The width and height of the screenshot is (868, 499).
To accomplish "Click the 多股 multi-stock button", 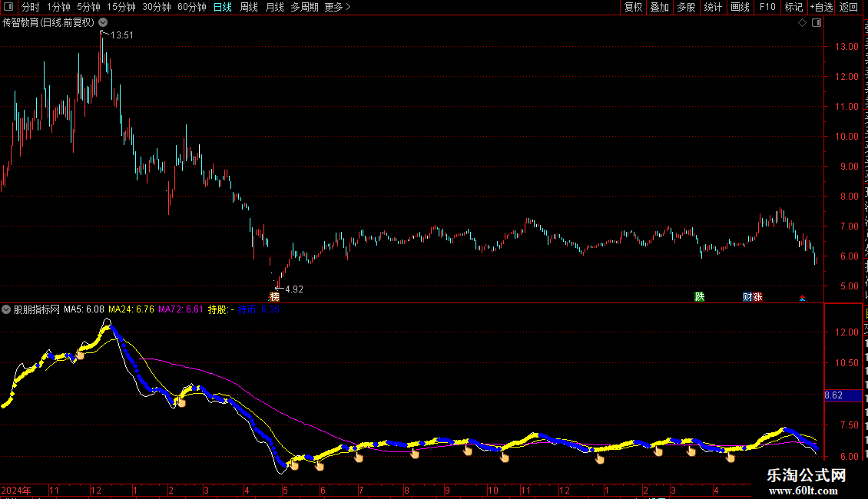I will [x=686, y=7].
